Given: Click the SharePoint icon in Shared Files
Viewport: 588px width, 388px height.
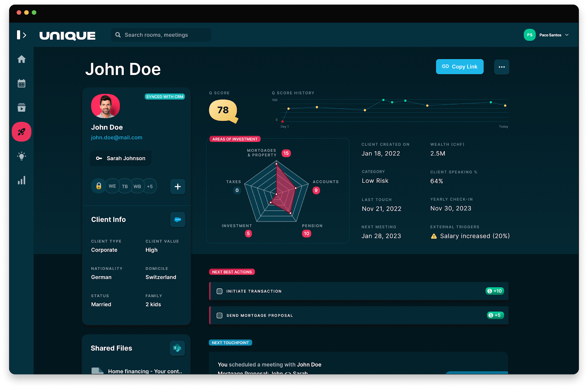Looking at the screenshot, I should point(178,348).
